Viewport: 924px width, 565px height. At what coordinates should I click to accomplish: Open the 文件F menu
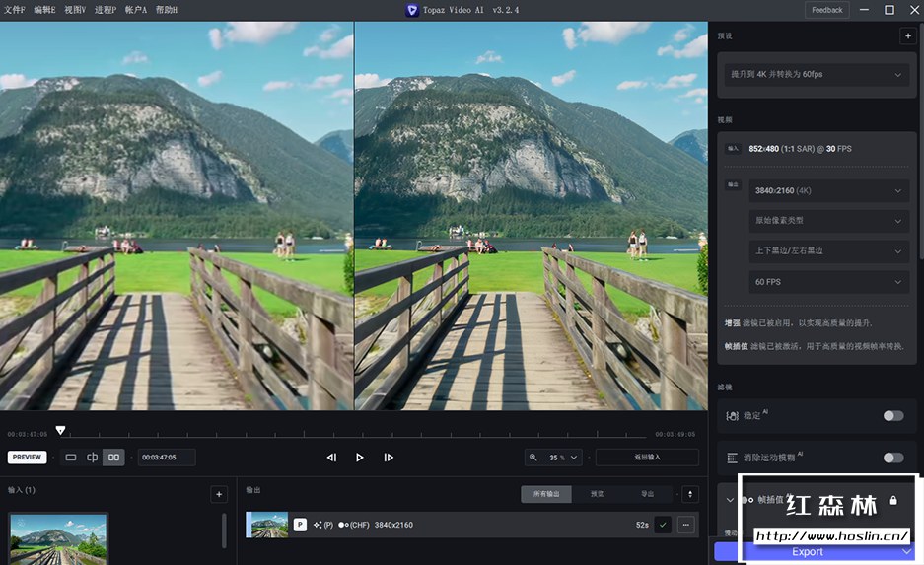(x=15, y=10)
